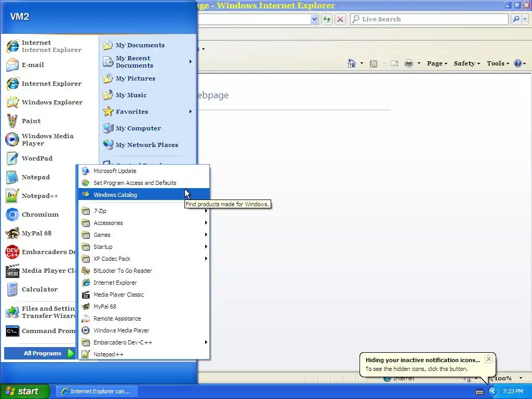The width and height of the screenshot is (532, 399).
Task: Open Files and Settings Transfer Wizard
Action: point(41,312)
